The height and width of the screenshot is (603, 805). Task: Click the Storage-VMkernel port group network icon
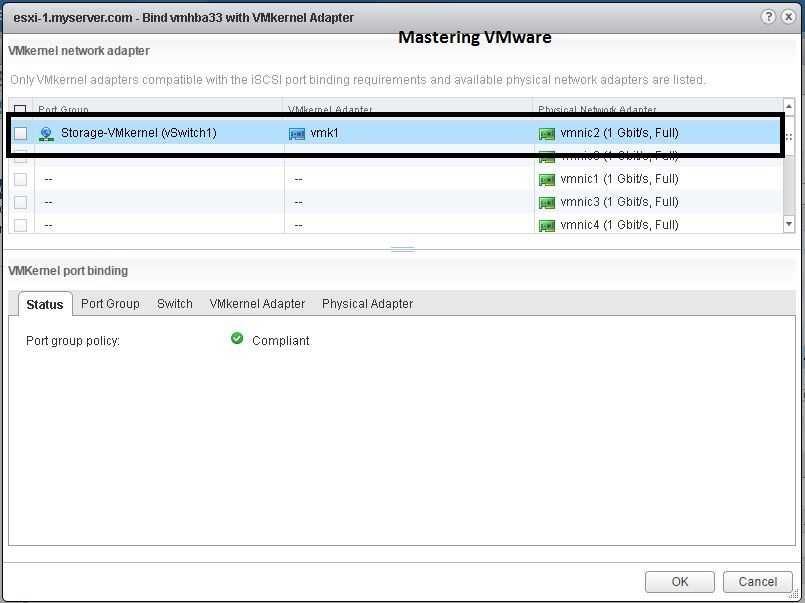click(x=46, y=134)
